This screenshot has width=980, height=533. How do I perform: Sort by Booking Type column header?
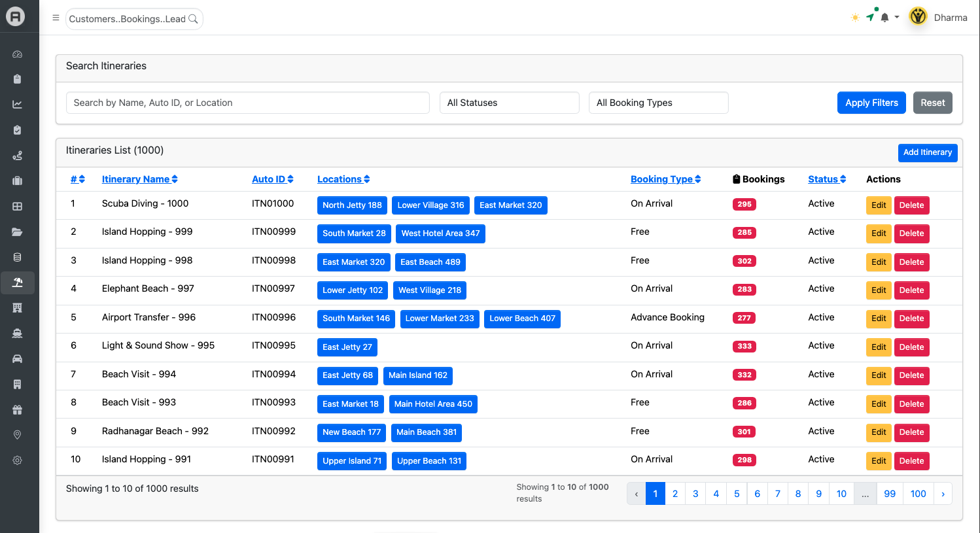(x=666, y=179)
